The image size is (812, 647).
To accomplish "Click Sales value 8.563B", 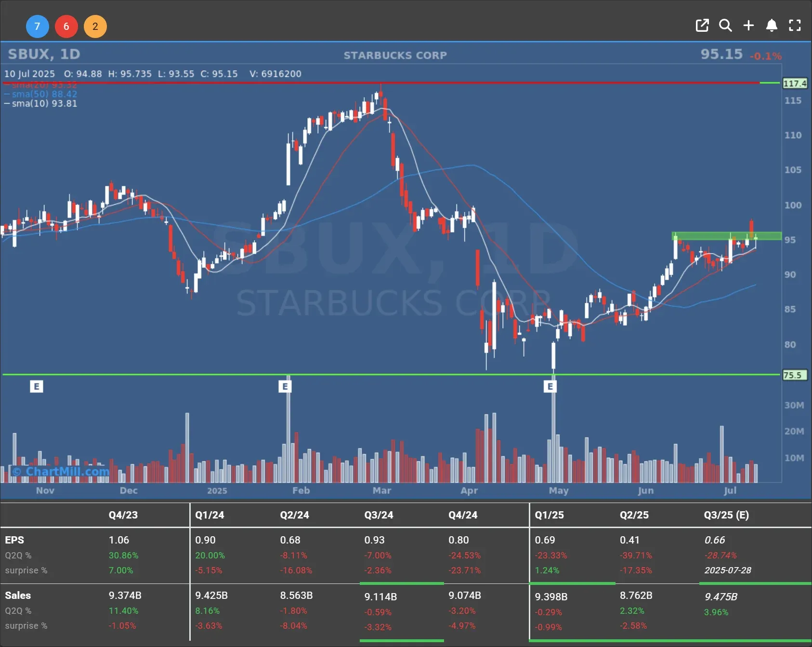I will 296,595.
